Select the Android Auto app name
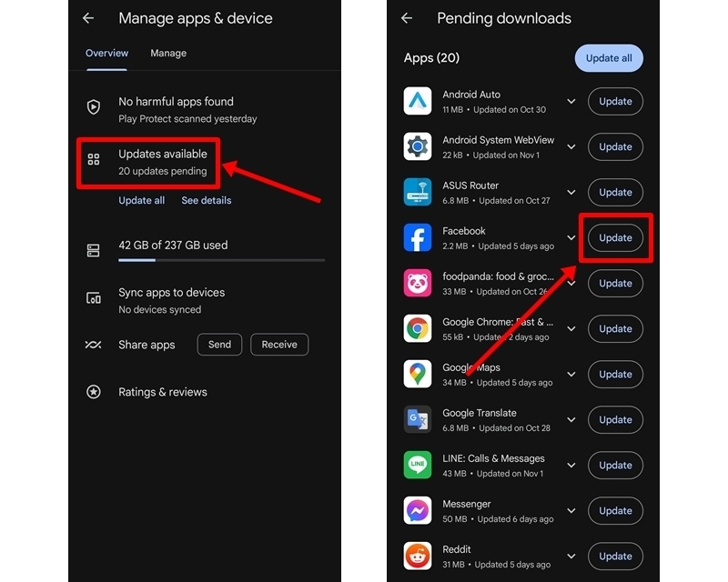The width and height of the screenshot is (728, 582). click(x=471, y=95)
